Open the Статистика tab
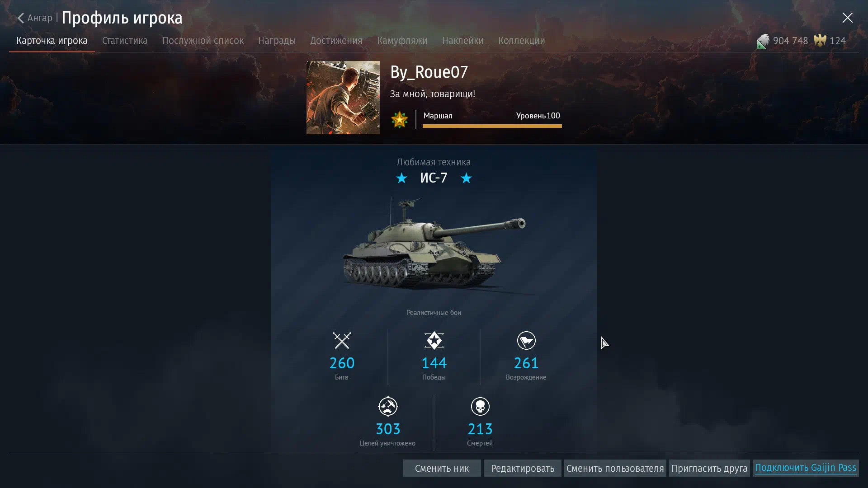The width and height of the screenshot is (868, 488). 125,41
